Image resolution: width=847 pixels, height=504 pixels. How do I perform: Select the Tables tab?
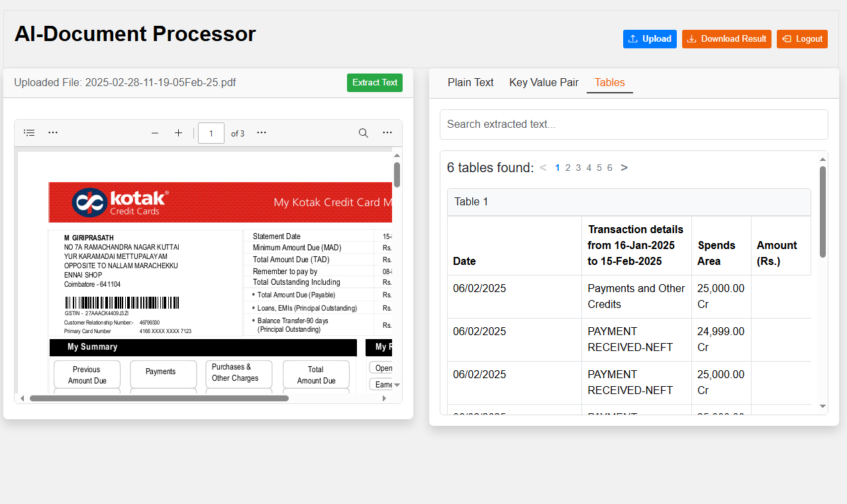coord(609,83)
